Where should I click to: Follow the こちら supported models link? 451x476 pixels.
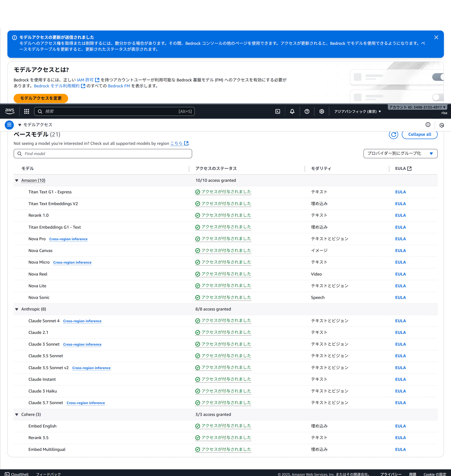(177, 143)
